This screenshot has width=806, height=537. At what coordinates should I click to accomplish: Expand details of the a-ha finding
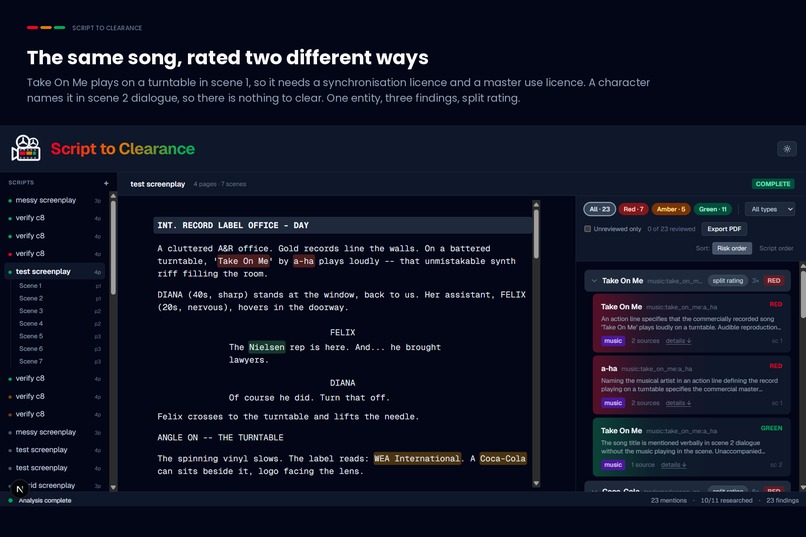[x=678, y=403]
